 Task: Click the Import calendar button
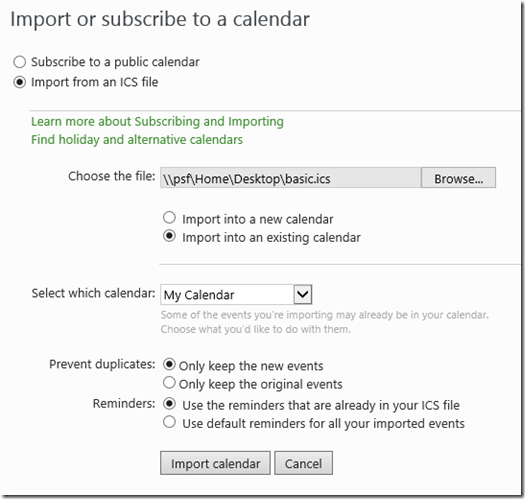[215, 463]
